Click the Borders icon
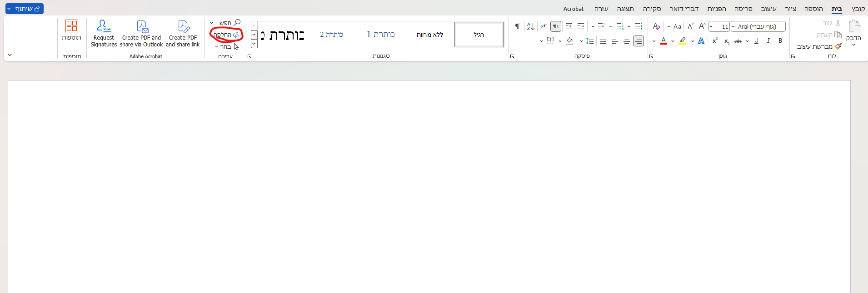 click(550, 41)
